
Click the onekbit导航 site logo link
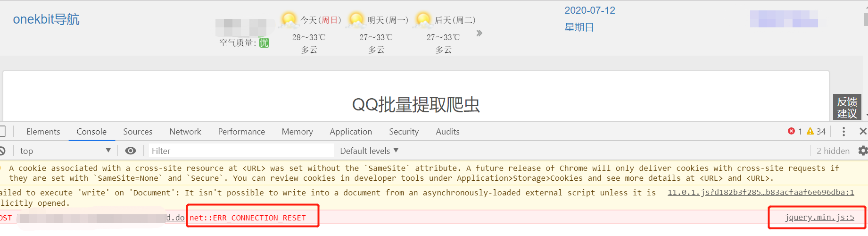[x=46, y=19]
